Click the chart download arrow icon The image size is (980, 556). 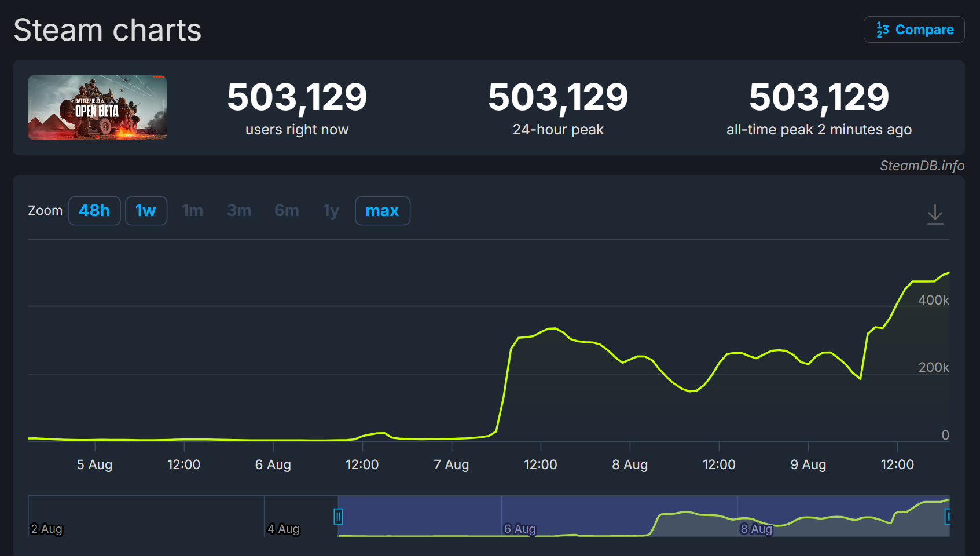[935, 214]
